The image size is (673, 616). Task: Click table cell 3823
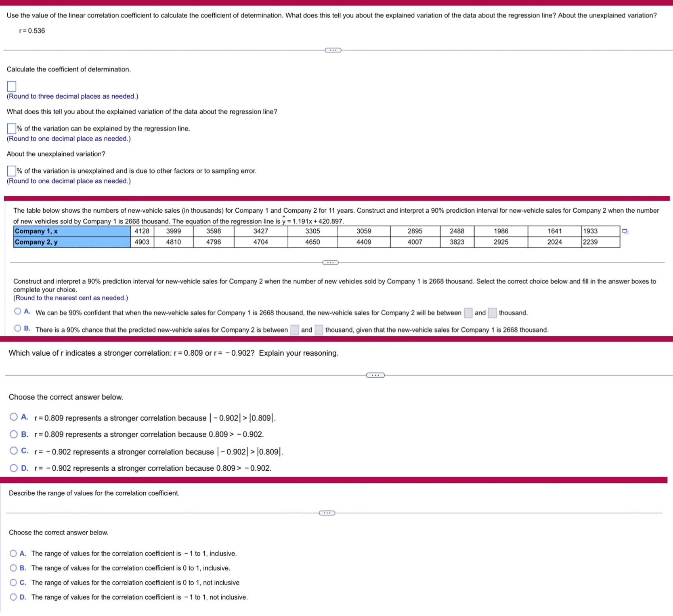457,242
